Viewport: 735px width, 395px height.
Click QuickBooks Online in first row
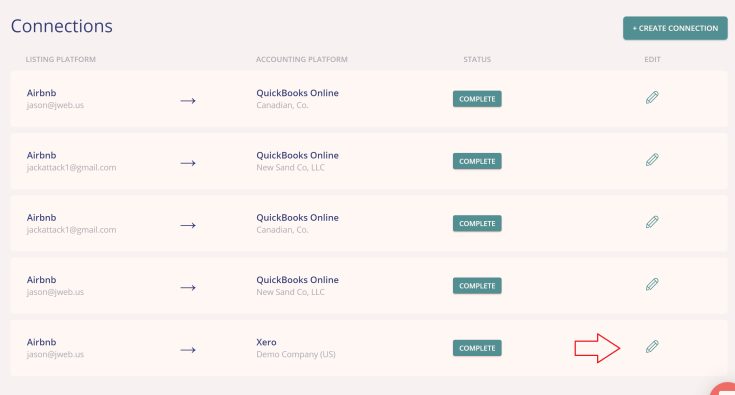tap(297, 93)
